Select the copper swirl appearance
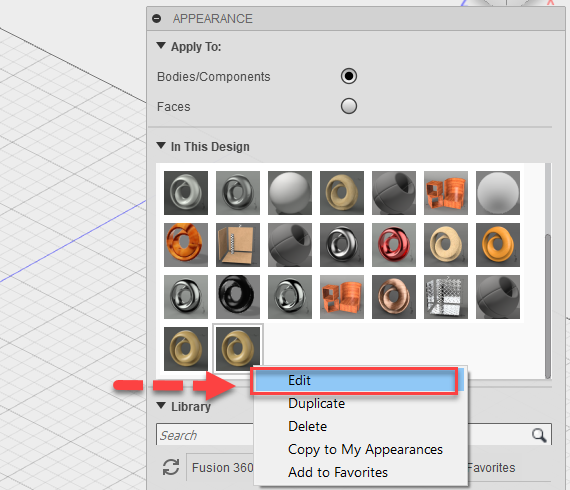 click(x=394, y=297)
